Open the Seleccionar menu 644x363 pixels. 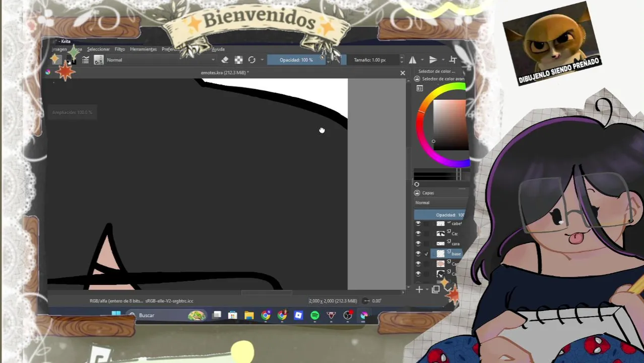pos(98,49)
